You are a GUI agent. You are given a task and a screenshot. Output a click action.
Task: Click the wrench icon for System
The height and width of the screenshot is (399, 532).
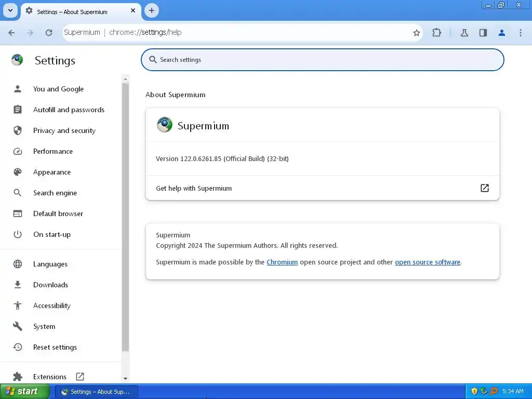tap(18, 326)
